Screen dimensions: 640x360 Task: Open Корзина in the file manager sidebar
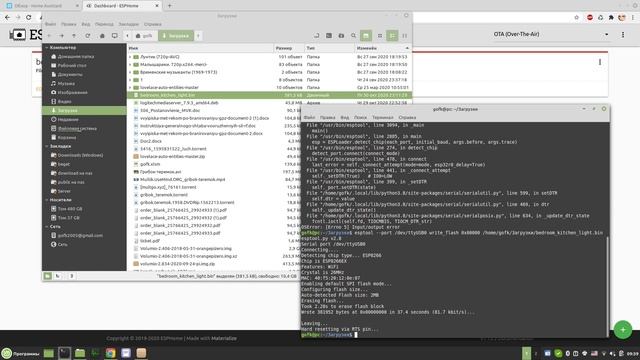67,138
